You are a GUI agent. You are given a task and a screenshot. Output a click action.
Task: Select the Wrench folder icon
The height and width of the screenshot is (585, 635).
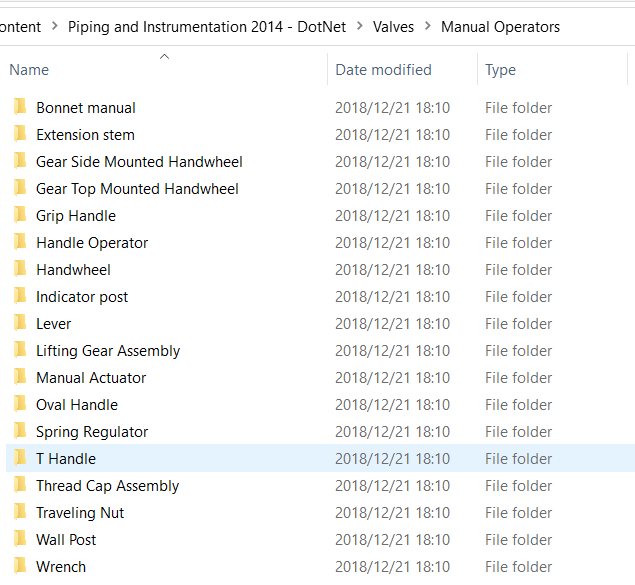[x=20, y=566]
